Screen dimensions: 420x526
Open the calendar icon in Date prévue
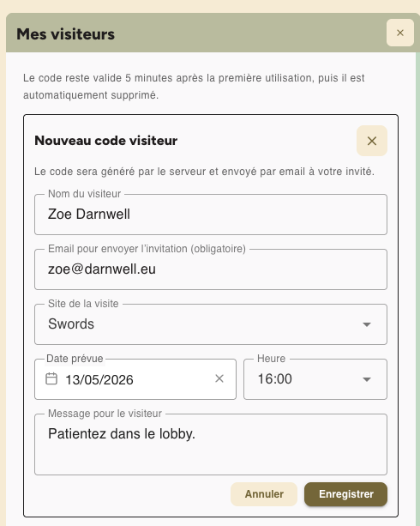pos(51,378)
